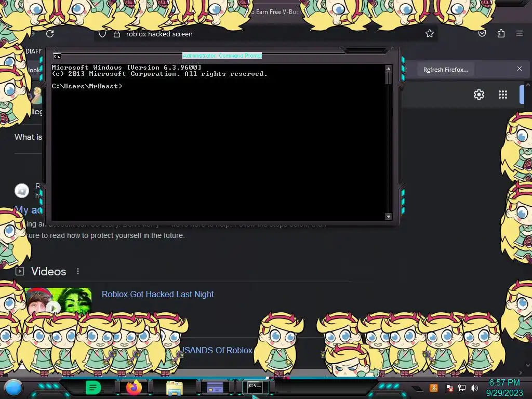Image resolution: width=532 pixels, height=399 pixels.
Task: Click the Command Prompt scroll up arrow
Action: coord(388,69)
